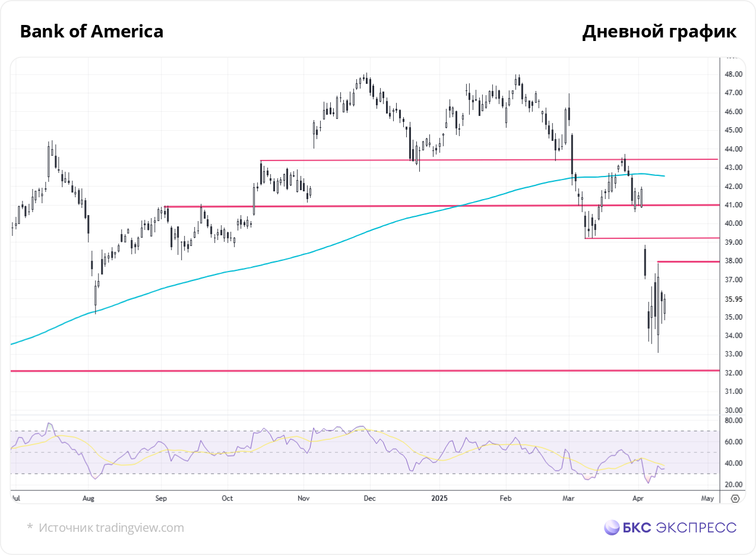This screenshot has height=555, width=756.
Task: Click the "Bank of America" title
Action: pyautogui.click(x=91, y=31)
